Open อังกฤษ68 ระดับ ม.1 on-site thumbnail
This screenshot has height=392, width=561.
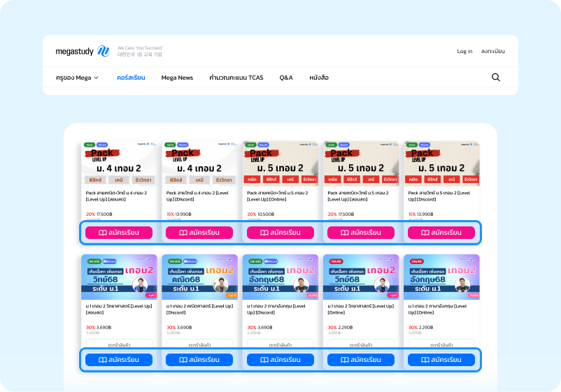(x=280, y=277)
